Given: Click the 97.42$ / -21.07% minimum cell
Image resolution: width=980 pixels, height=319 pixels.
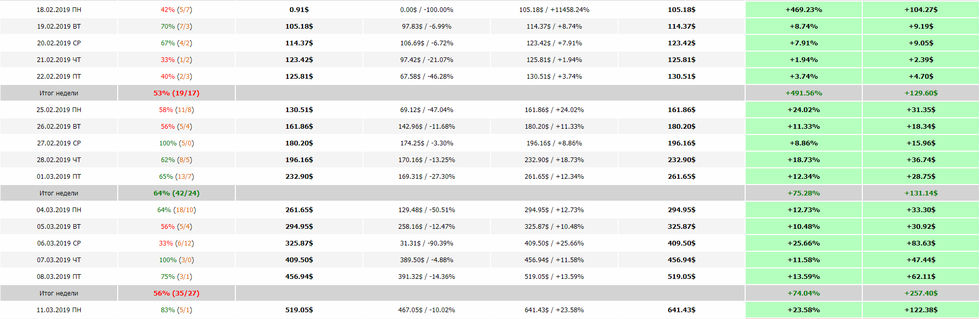Looking at the screenshot, I should coord(426,60).
